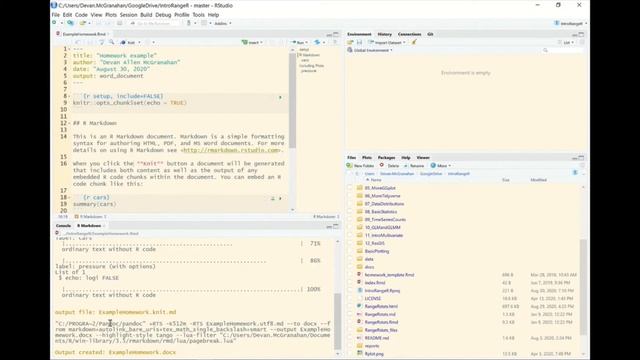Screen dimensions: 640x360
Task: Check the box for 10_GLMandGLMM folder
Action: coord(349,227)
